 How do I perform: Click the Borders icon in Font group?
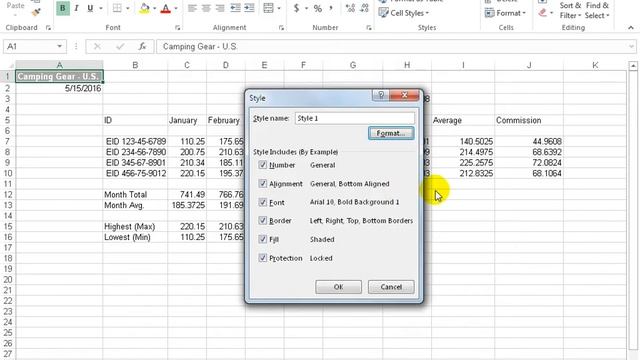[x=117, y=8]
